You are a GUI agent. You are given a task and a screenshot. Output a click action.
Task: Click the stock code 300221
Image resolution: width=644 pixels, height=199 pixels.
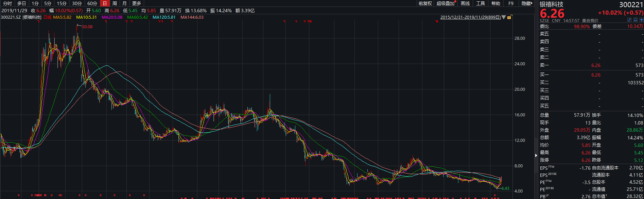pos(631,4)
